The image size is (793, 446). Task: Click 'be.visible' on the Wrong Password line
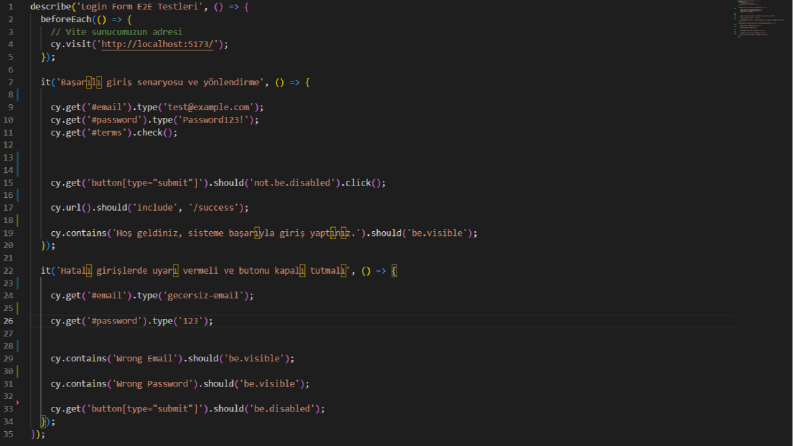coord(269,383)
